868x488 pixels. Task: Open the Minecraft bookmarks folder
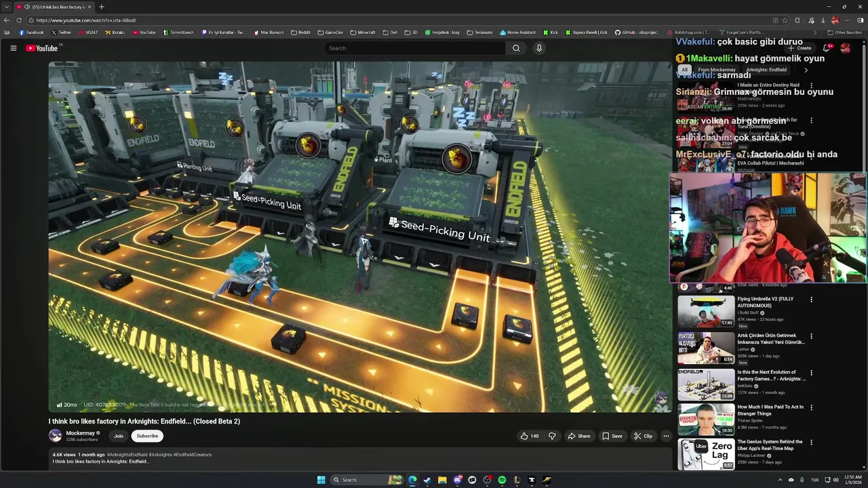[363, 33]
